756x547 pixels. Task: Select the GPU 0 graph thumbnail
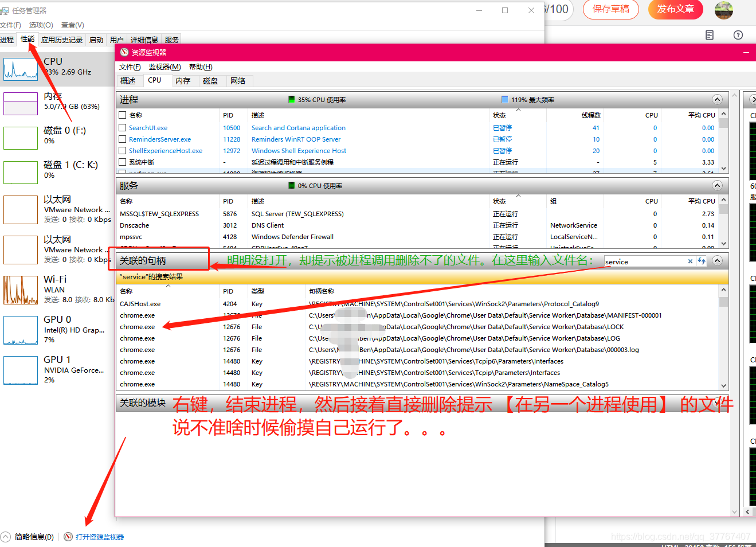(x=21, y=330)
